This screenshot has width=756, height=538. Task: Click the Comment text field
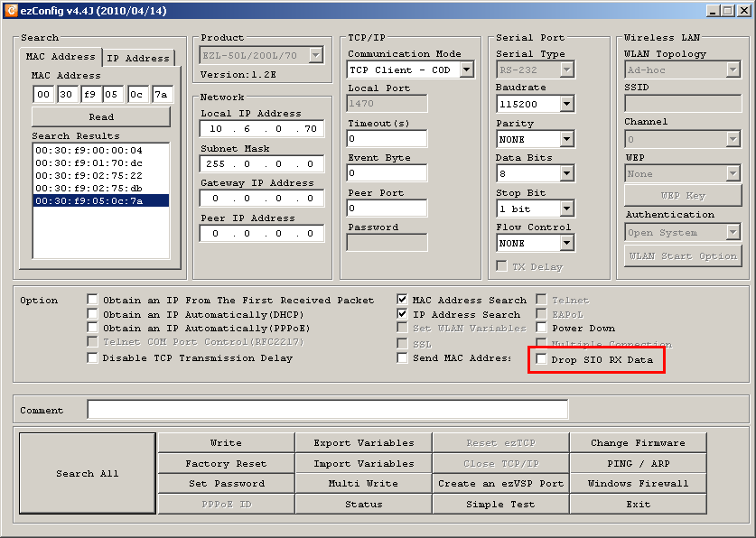[x=328, y=410]
